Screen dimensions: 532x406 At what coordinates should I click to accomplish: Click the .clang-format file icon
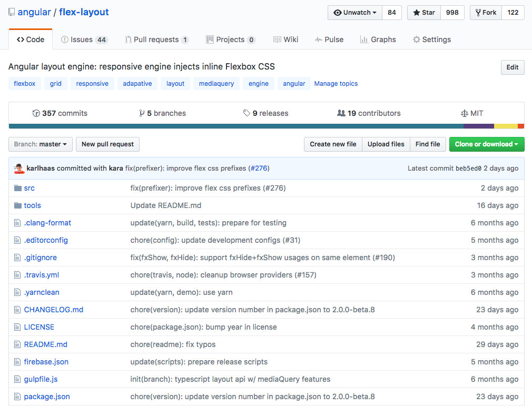17,223
